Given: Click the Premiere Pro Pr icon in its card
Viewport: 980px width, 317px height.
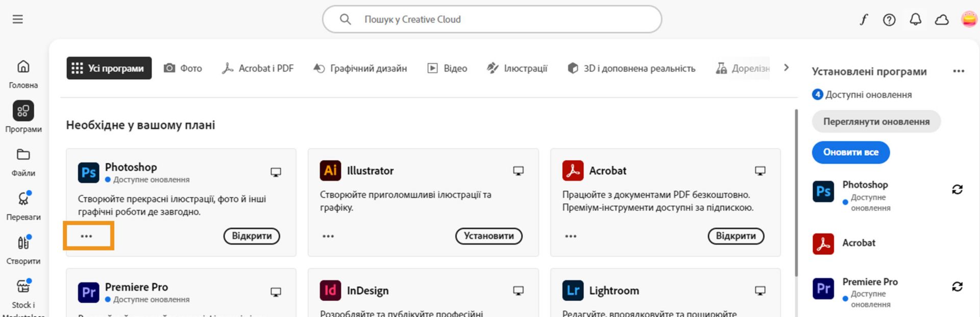Looking at the screenshot, I should 88,292.
